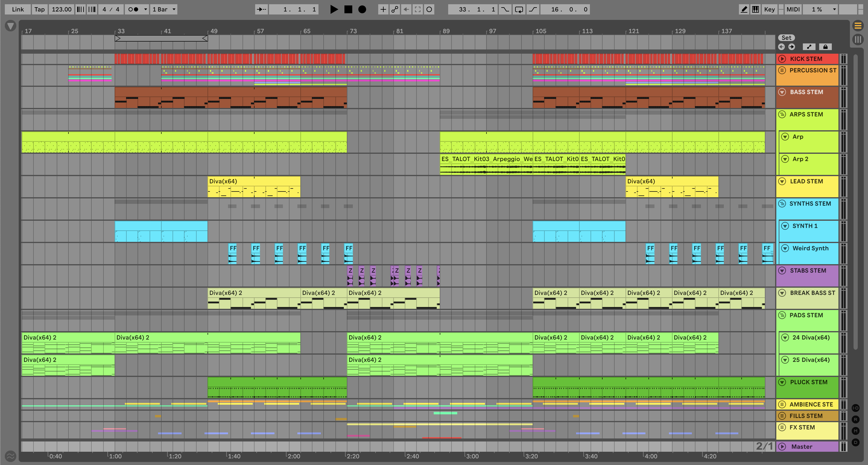The height and width of the screenshot is (465, 868).
Task: Enable the computer MIDI keyboard icon
Action: pos(756,9)
